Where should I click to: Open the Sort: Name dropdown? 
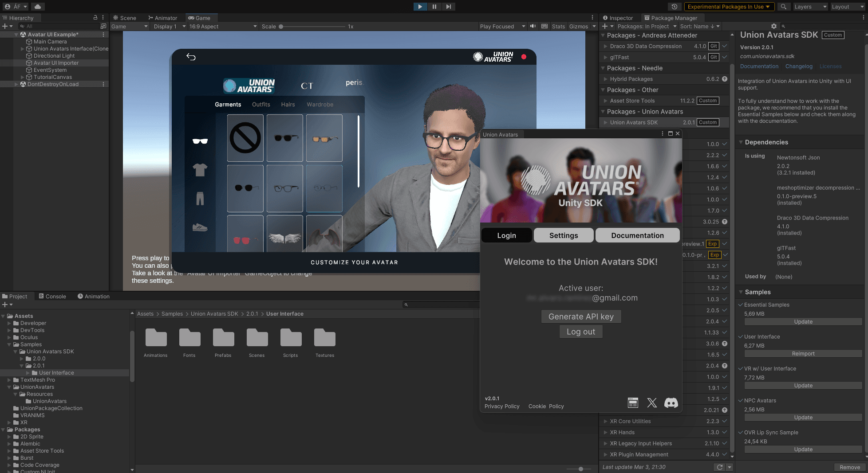700,26
